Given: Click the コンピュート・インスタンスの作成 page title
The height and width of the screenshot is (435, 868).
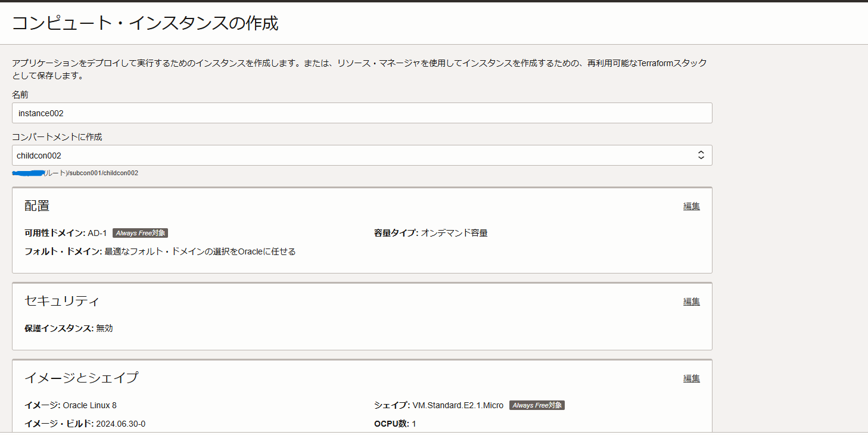Looking at the screenshot, I should tap(146, 23).
